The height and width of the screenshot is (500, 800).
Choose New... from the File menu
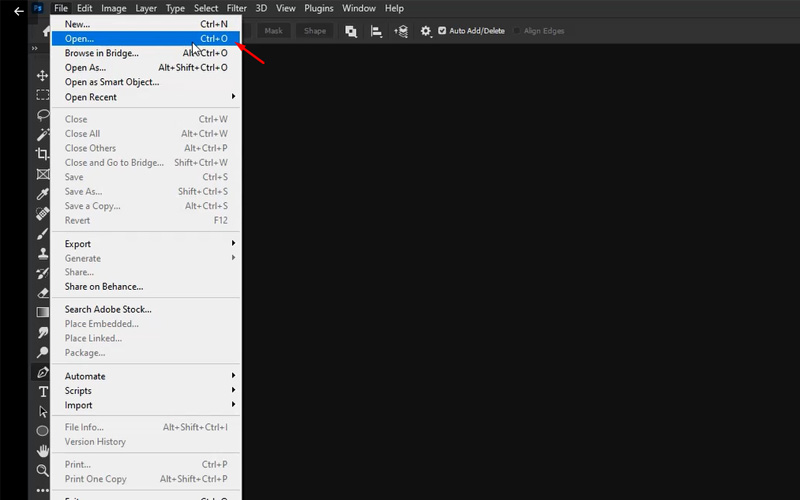(x=145, y=24)
